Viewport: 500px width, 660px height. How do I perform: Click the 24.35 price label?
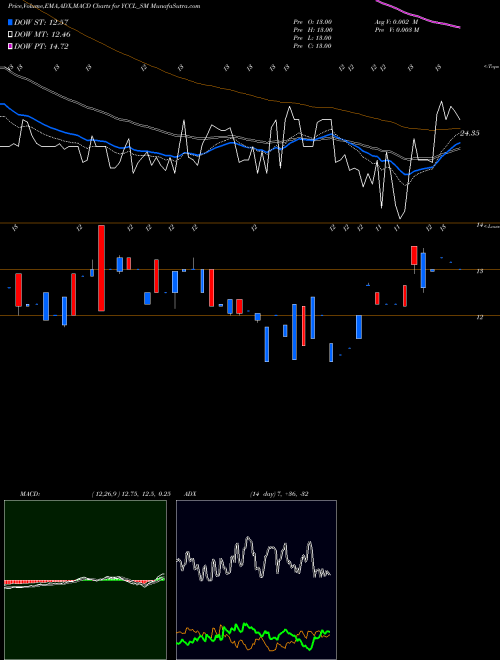(469, 133)
